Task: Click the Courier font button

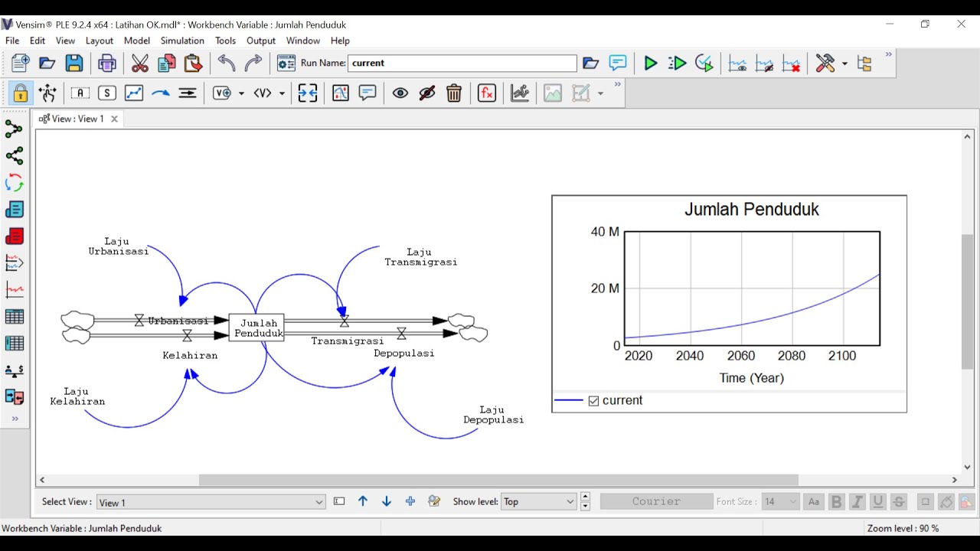Action: [656, 502]
